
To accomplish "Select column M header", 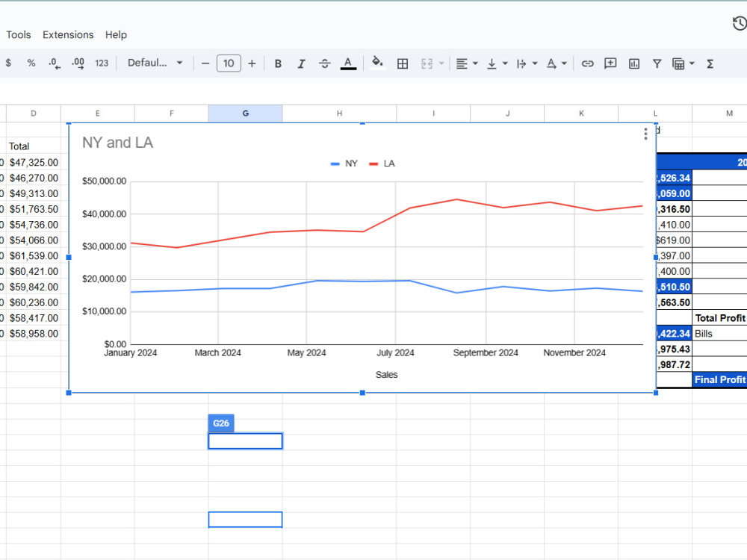I will (729, 113).
